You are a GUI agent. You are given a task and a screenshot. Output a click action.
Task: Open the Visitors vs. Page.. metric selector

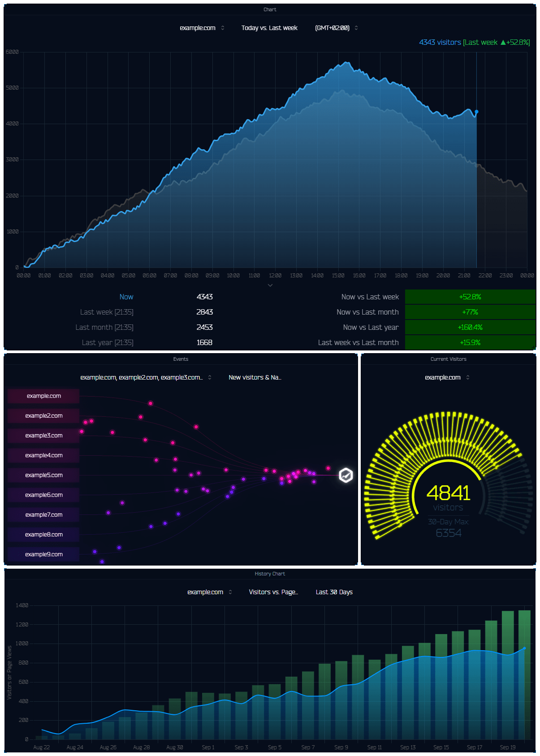point(273,592)
